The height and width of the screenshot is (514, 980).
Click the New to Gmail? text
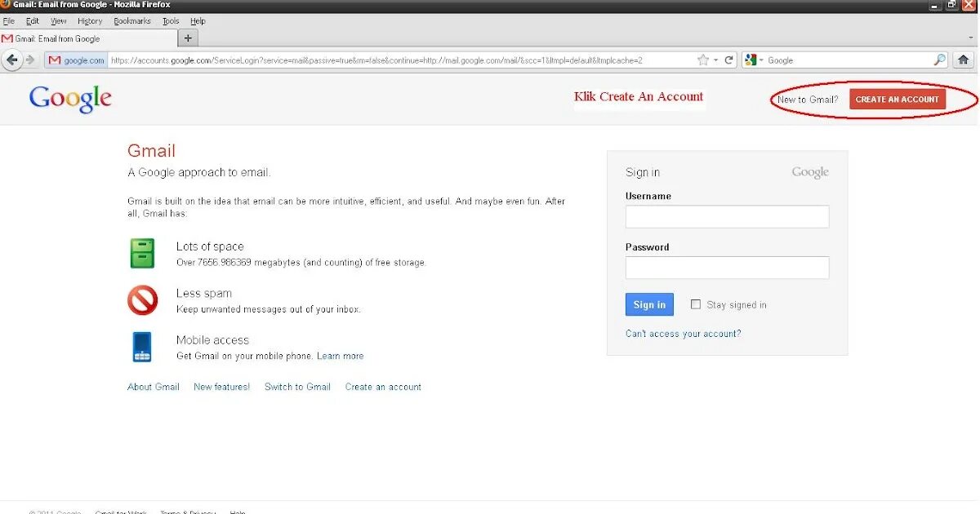(x=808, y=100)
